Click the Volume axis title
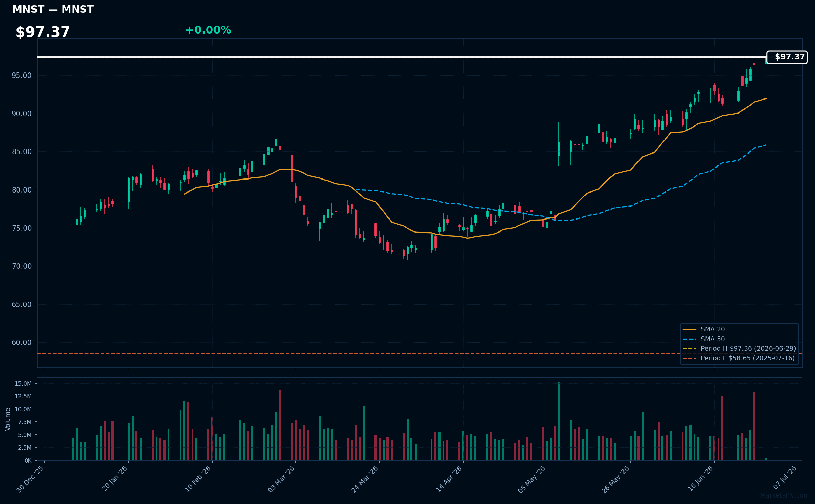This screenshot has height=504, width=815. pyautogui.click(x=8, y=419)
